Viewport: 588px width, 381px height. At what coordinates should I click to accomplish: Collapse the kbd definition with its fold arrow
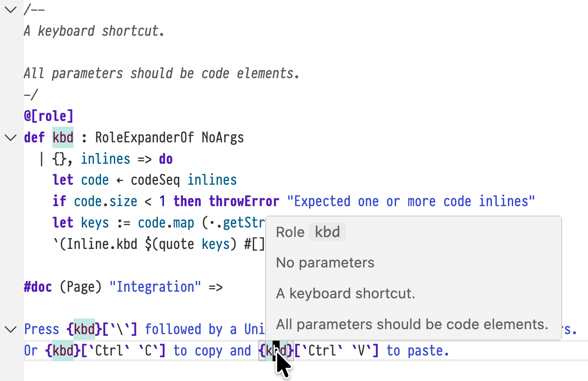pyautogui.click(x=10, y=137)
